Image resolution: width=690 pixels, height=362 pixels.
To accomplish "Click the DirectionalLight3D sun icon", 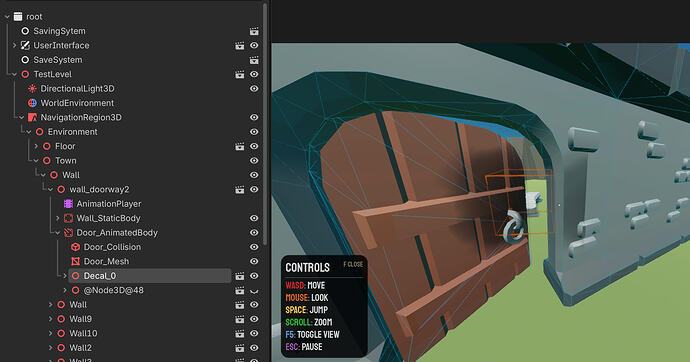I will (32, 88).
